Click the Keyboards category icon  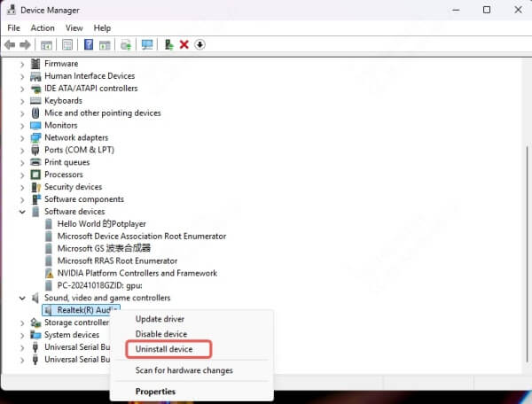tap(35, 101)
